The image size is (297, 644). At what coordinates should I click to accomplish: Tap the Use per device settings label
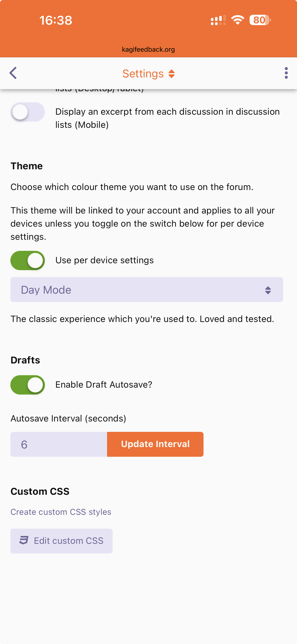(x=105, y=260)
